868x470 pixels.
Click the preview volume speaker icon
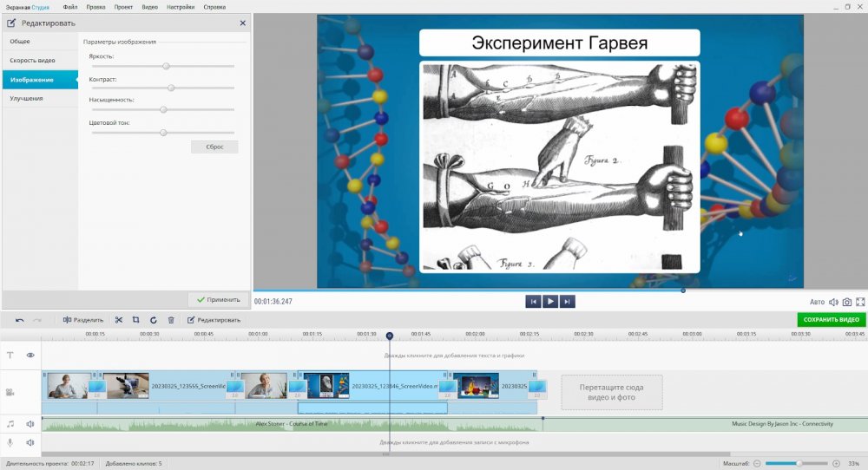pyautogui.click(x=833, y=302)
